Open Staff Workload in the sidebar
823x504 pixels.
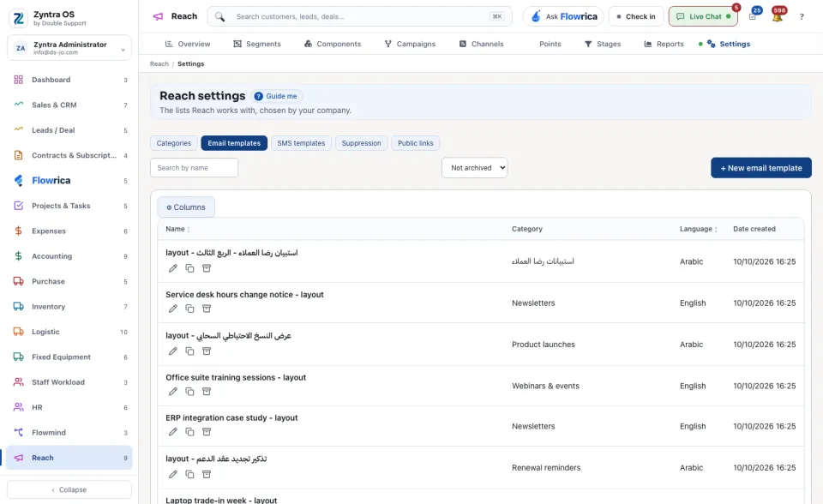coord(69,382)
